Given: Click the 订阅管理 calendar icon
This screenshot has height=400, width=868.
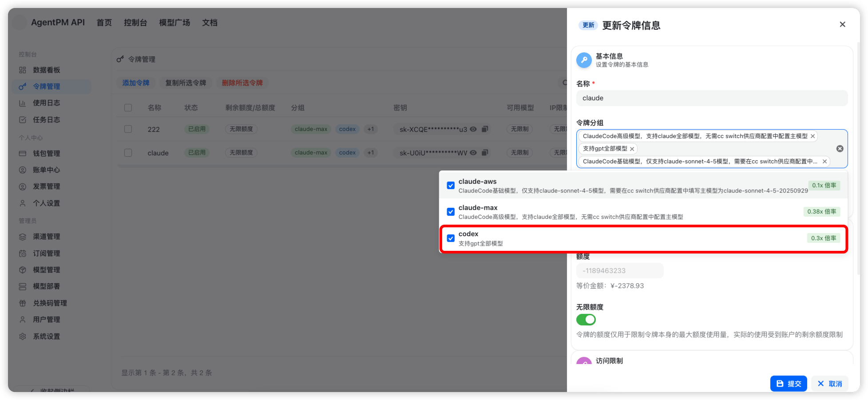Looking at the screenshot, I should click(22, 253).
